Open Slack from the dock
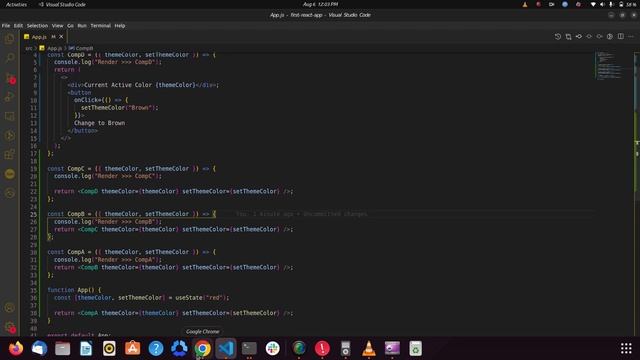The height and width of the screenshot is (360, 640). 273,348
